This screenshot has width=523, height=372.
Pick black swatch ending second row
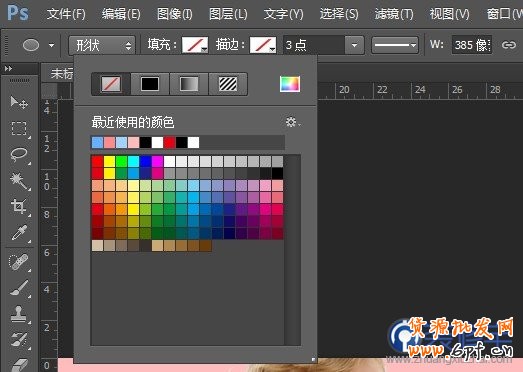click(x=278, y=173)
